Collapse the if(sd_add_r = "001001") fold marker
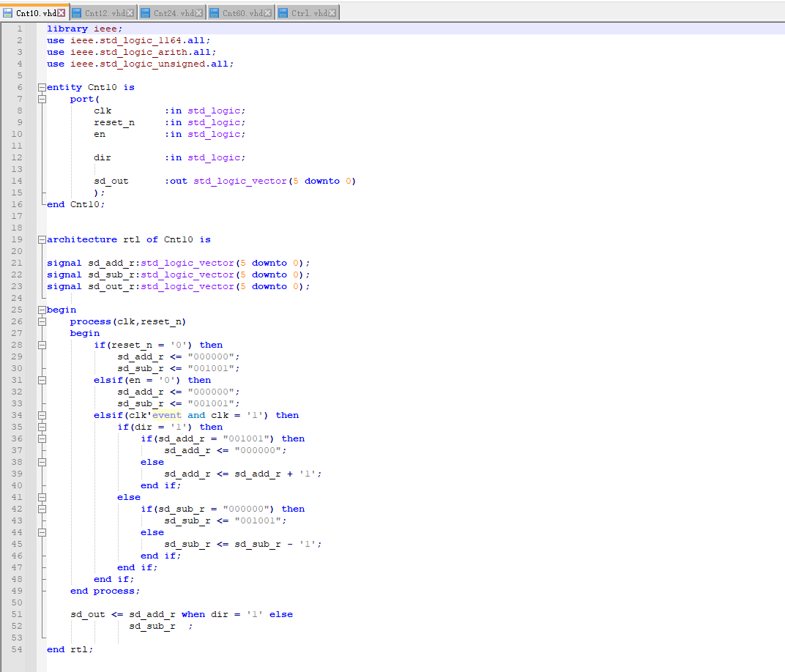This screenshot has width=785, height=672. [42, 438]
